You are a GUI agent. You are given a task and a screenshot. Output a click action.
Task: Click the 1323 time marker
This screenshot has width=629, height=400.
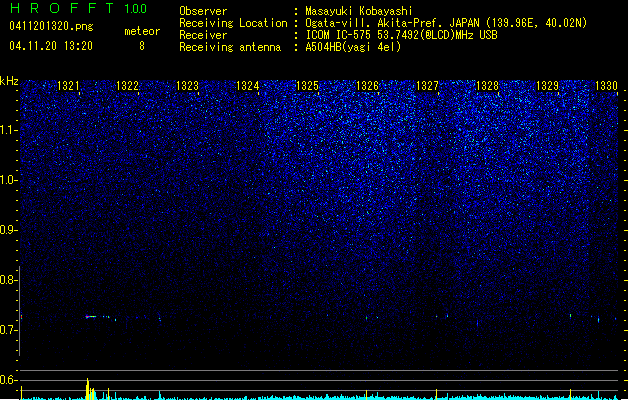point(187,86)
